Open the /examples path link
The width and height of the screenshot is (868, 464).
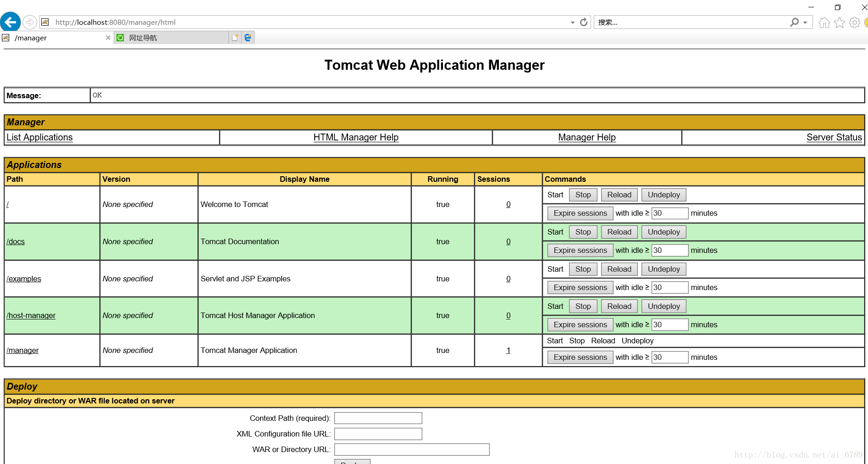[x=24, y=279]
